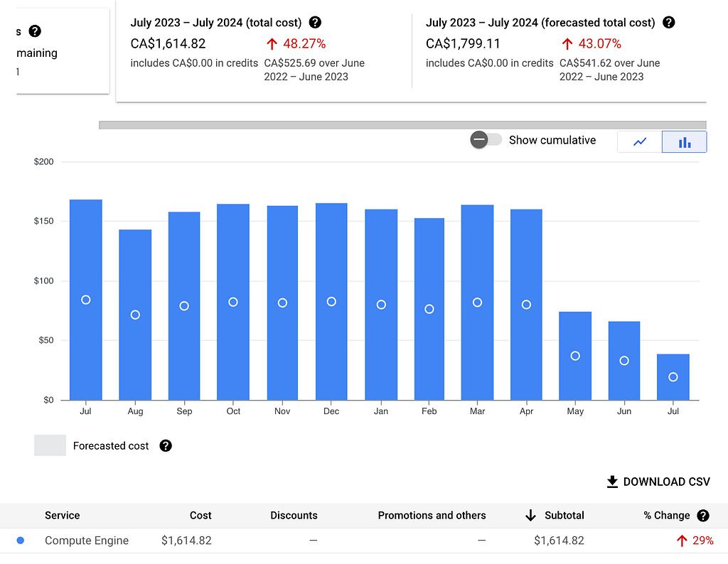The image size is (728, 564).
Task: Select the Aug bar in chart
Action: [135, 315]
